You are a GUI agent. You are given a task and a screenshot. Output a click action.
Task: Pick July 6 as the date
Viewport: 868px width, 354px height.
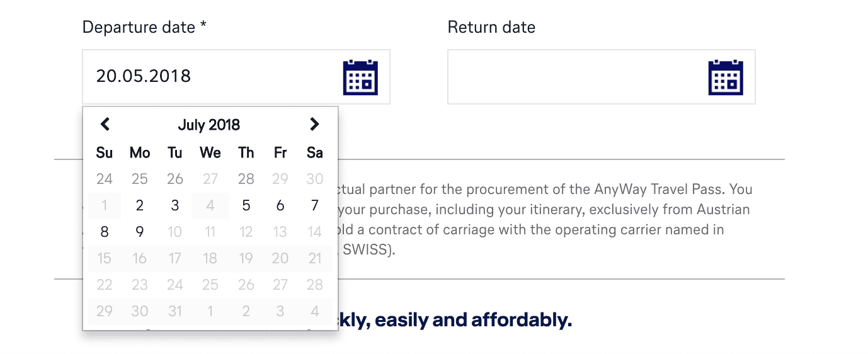pos(280,205)
